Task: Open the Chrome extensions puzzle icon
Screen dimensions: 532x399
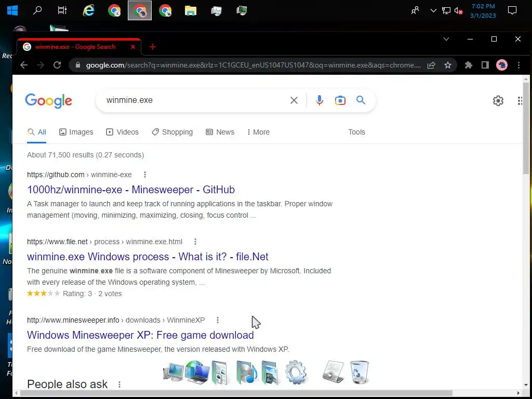Action: pos(469,65)
